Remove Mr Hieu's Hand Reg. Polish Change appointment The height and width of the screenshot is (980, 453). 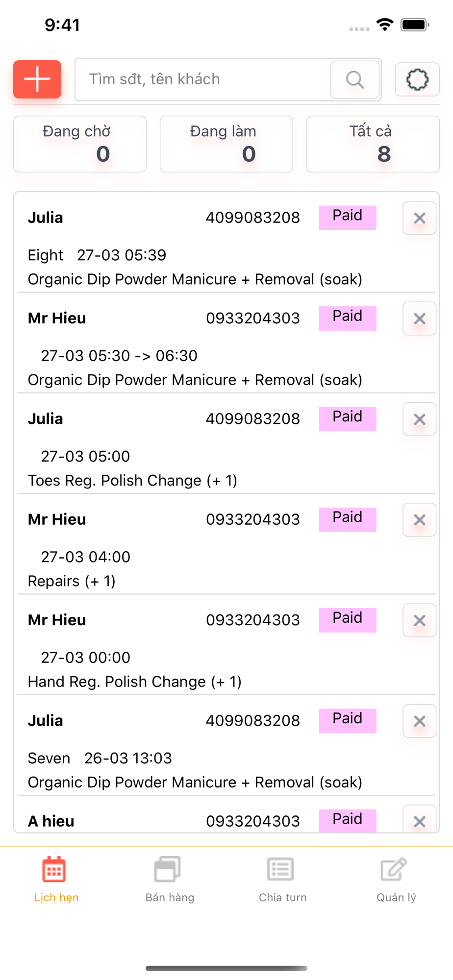(419, 620)
